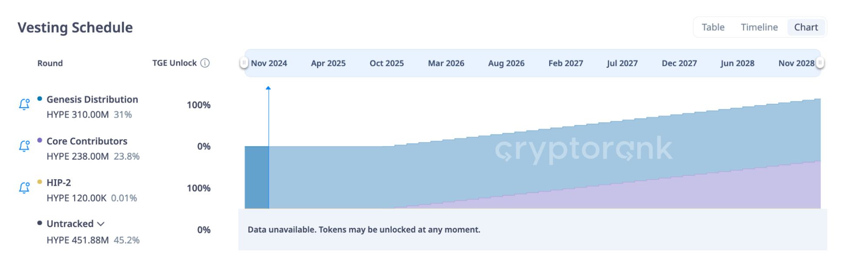
Task: Click the Jul 2027 timeline date label
Action: pyautogui.click(x=622, y=63)
